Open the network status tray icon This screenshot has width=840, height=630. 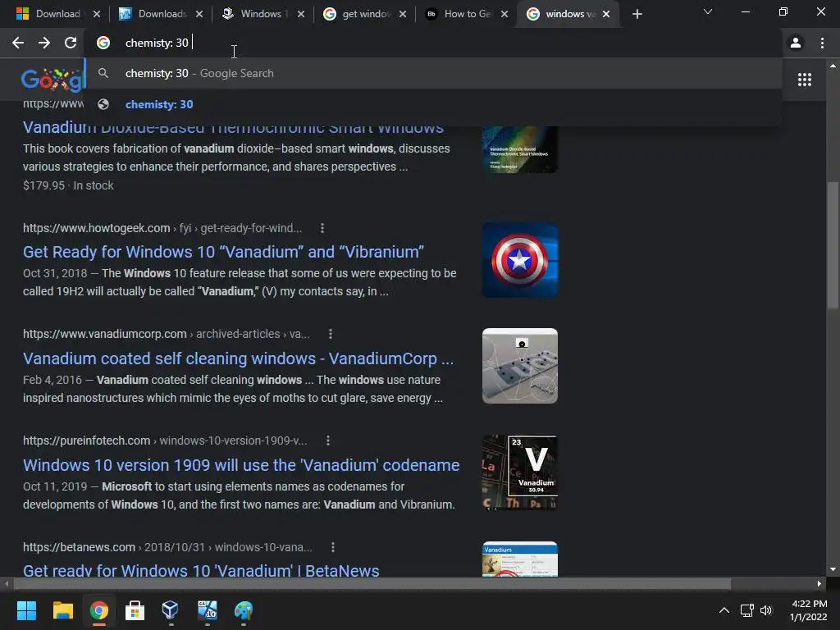coord(746,610)
